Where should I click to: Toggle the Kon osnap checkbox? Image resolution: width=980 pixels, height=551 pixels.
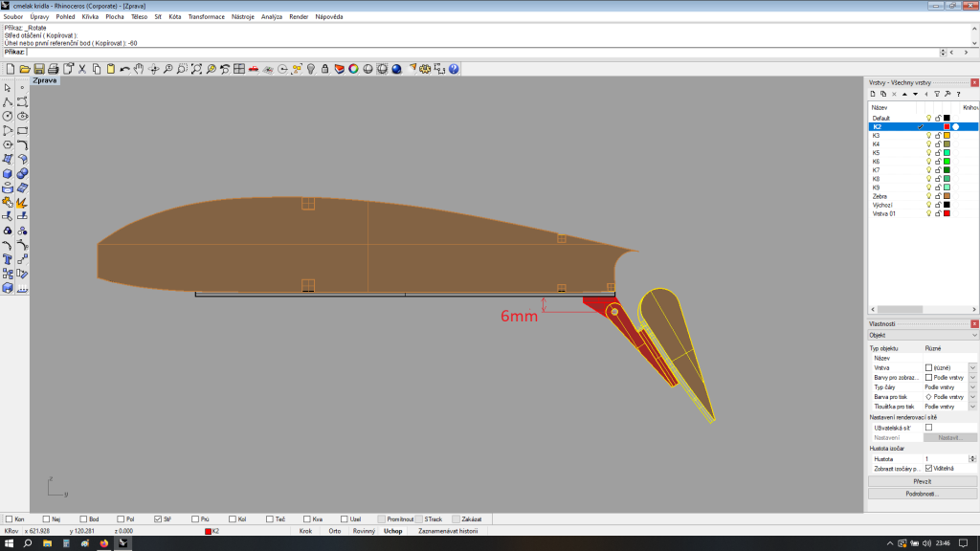tap(9, 518)
